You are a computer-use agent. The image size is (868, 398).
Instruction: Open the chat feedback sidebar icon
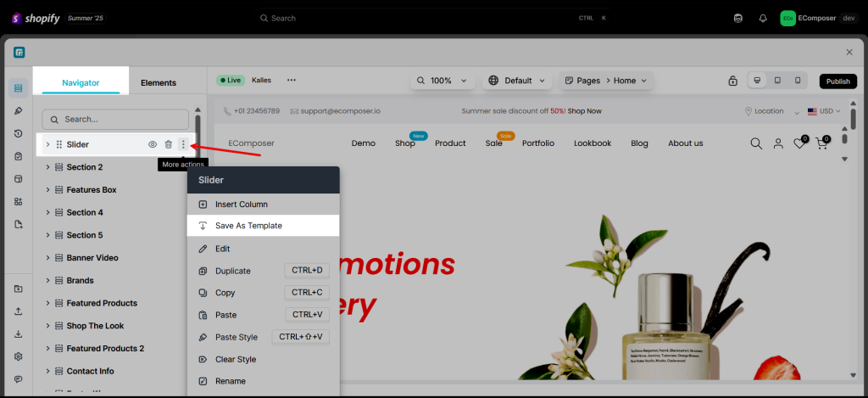click(x=19, y=379)
